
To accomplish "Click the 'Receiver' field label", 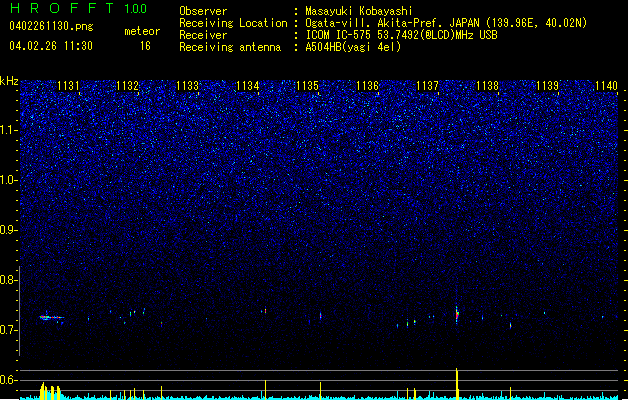I will pos(203,35).
